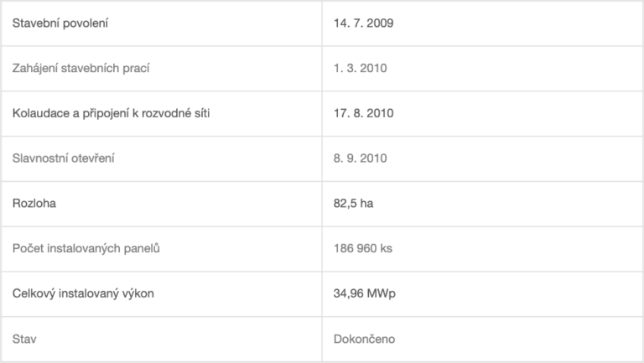Select 'Počet instalovaných panelů' label
The width and height of the screenshot is (644, 363).
(x=86, y=248)
